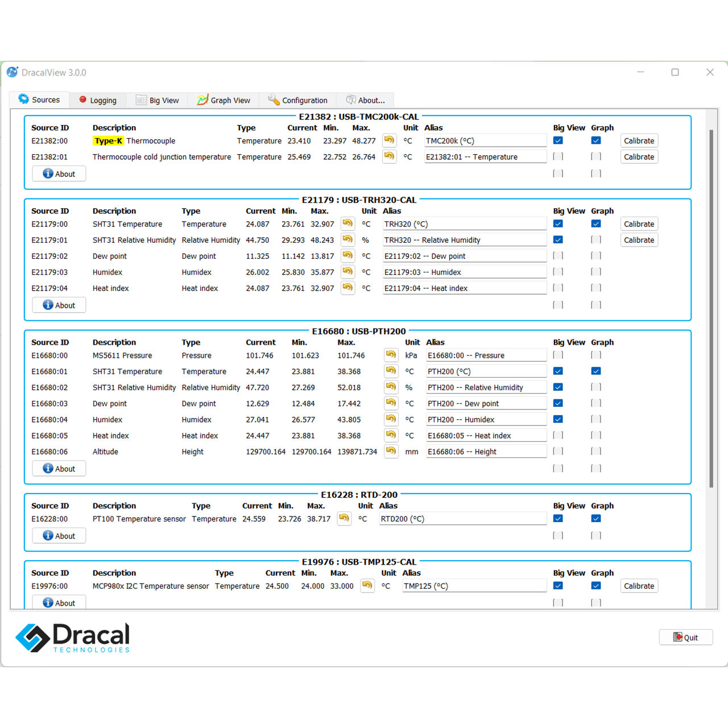This screenshot has width=728, height=728.
Task: Switch to the Big View tab
Action: (158, 100)
